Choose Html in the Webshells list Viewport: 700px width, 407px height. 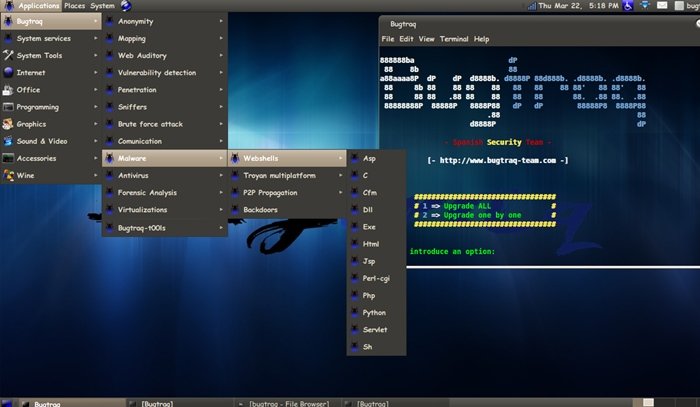click(376, 244)
